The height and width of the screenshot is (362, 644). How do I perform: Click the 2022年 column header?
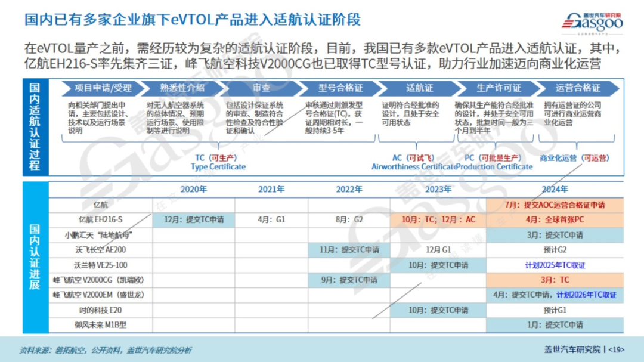coord(349,190)
